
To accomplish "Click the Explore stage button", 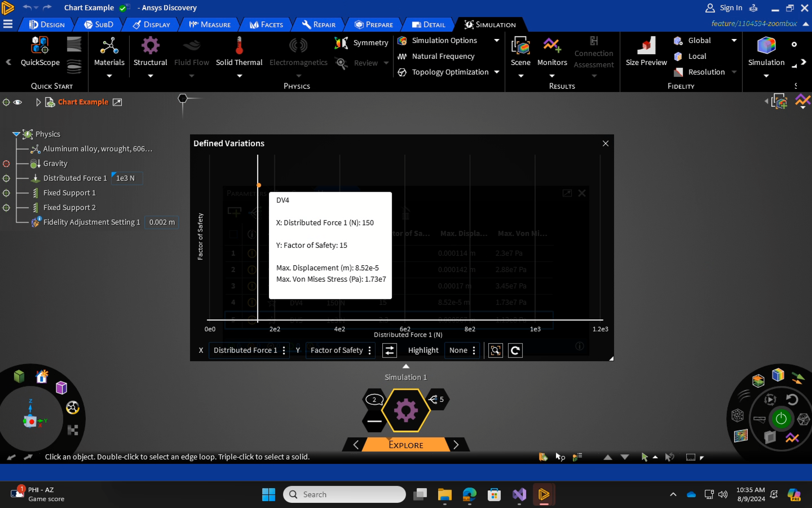I will [405, 445].
